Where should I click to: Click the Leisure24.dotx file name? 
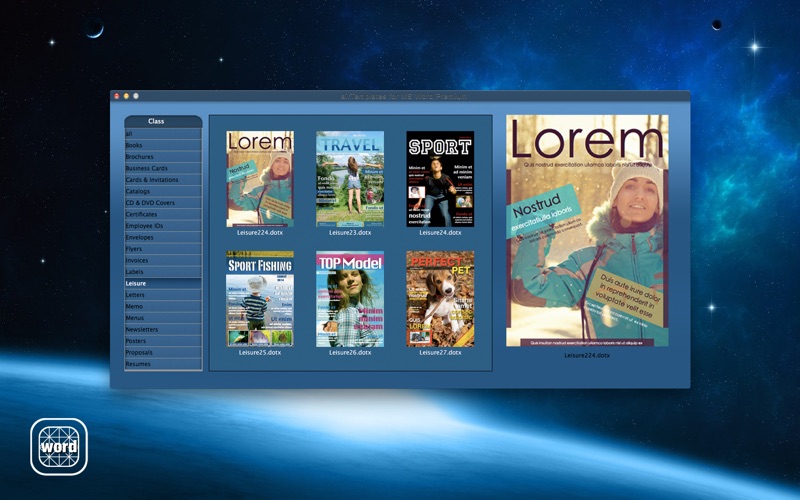440,233
